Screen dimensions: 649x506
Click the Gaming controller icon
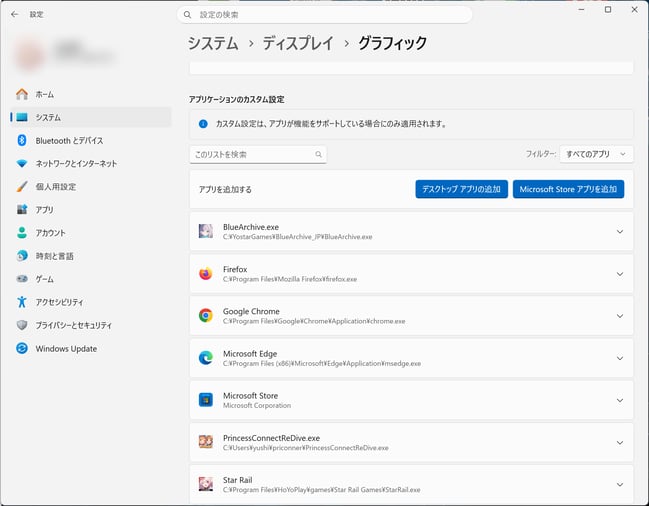click(x=22, y=279)
